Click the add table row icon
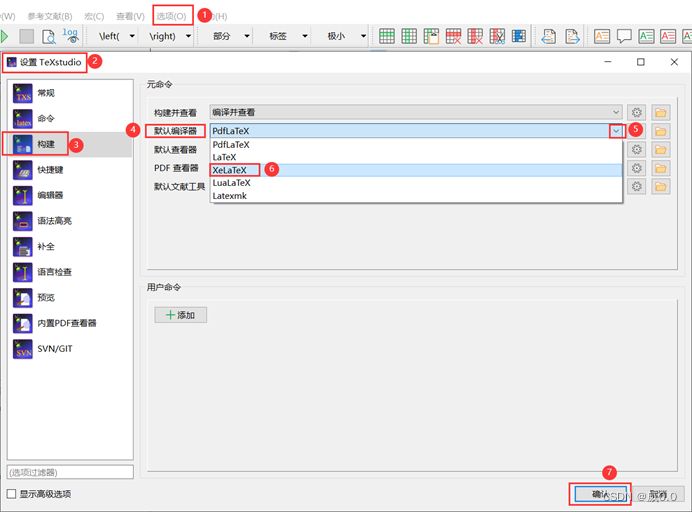The image size is (692, 512). (387, 36)
